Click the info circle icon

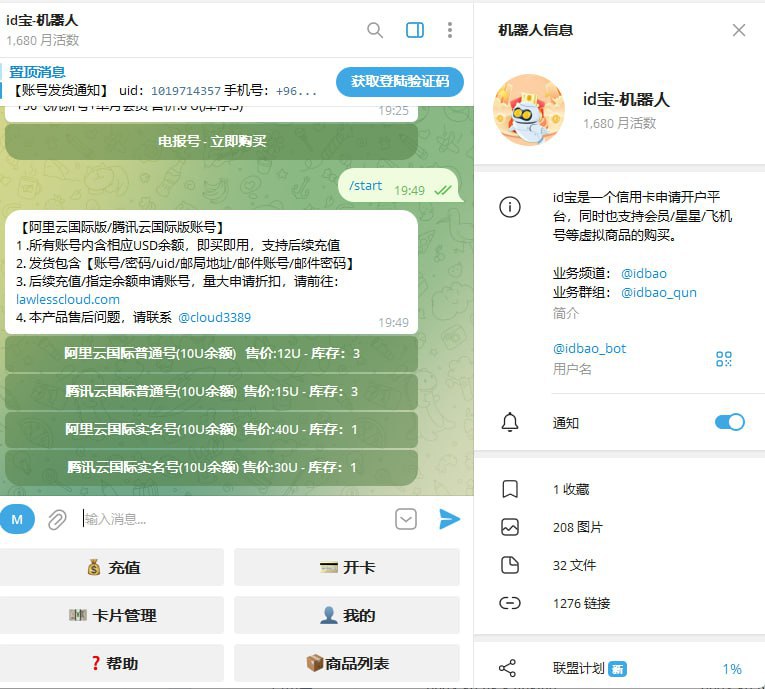pyautogui.click(x=510, y=207)
